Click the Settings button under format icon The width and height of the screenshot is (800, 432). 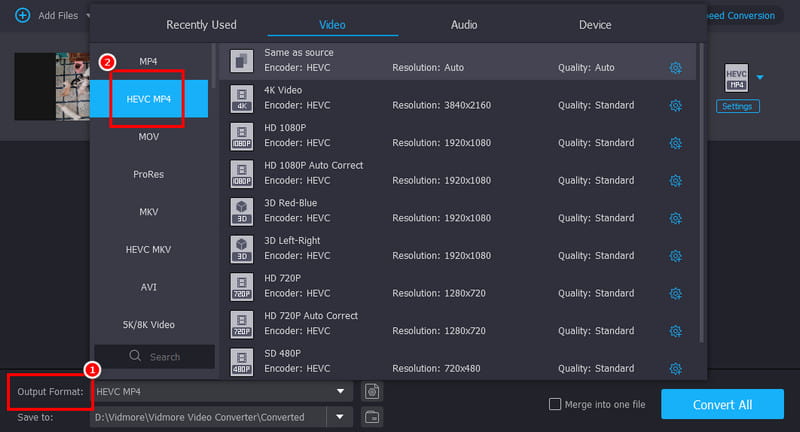pos(737,106)
